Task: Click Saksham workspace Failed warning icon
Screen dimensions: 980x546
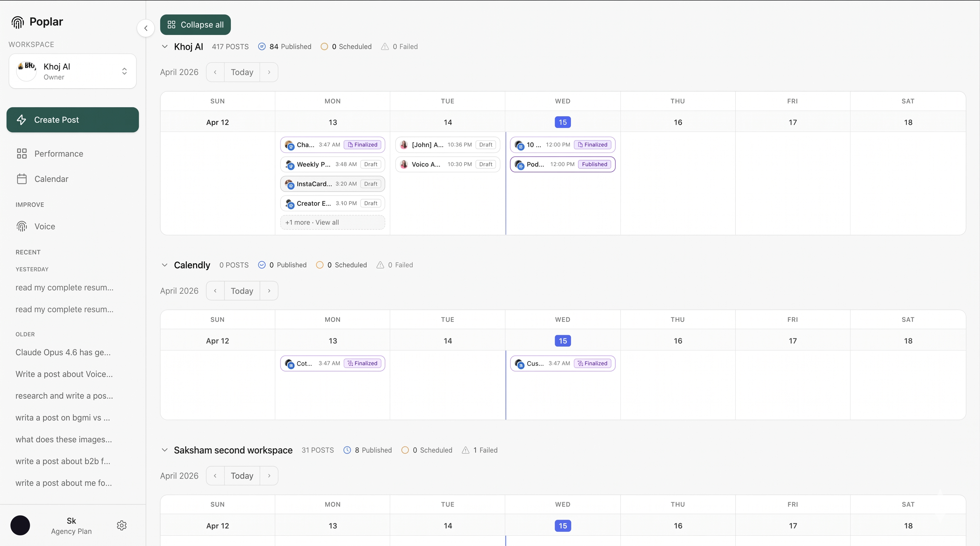Action: 465,450
